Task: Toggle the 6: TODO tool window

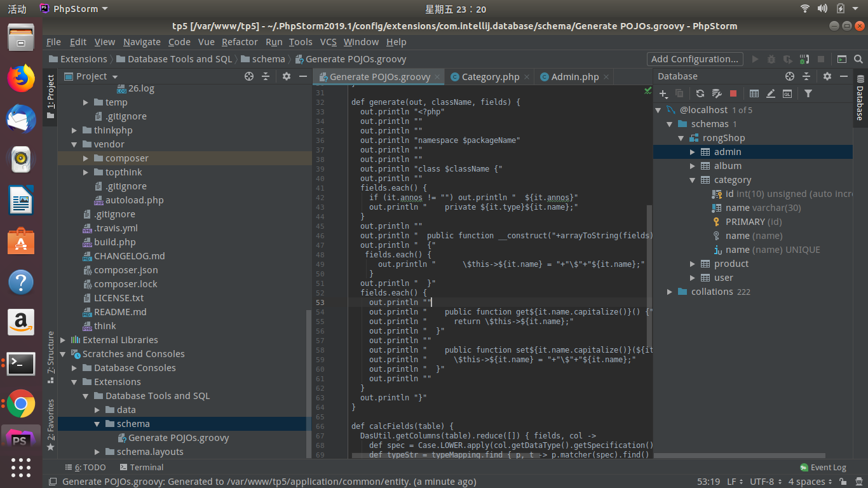Action: pyautogui.click(x=85, y=467)
